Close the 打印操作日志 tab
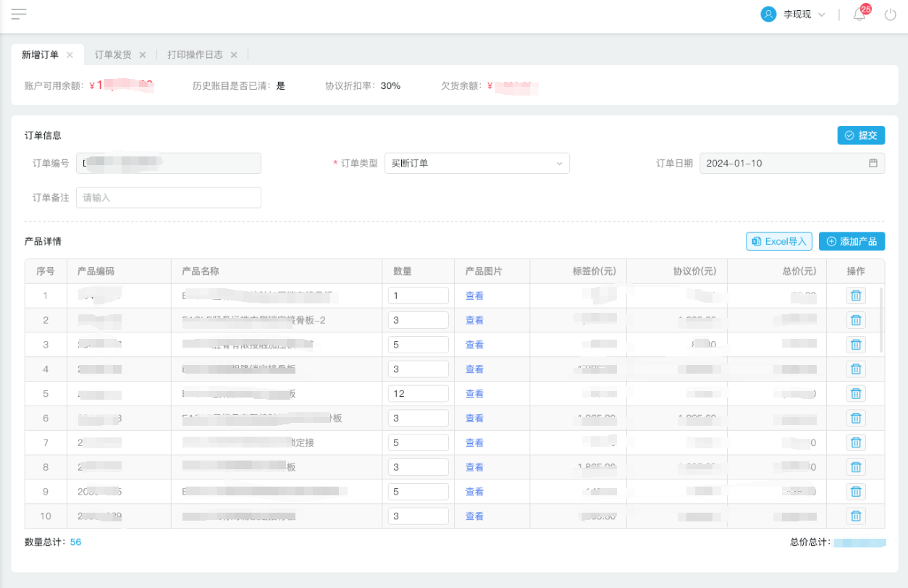 coord(234,54)
